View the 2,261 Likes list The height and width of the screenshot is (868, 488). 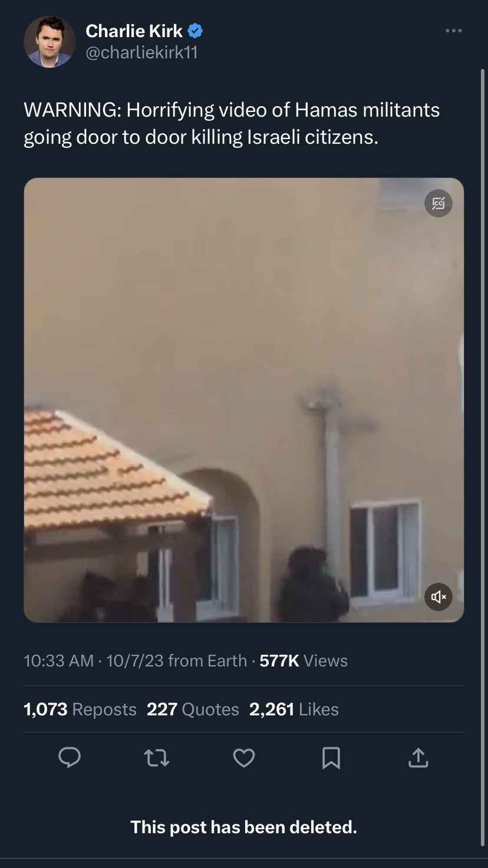click(294, 709)
